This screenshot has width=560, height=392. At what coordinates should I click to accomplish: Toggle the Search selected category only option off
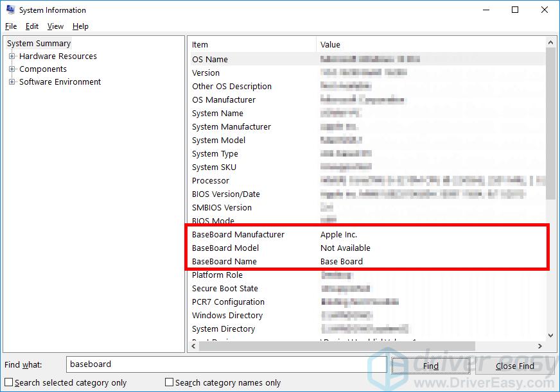8,382
